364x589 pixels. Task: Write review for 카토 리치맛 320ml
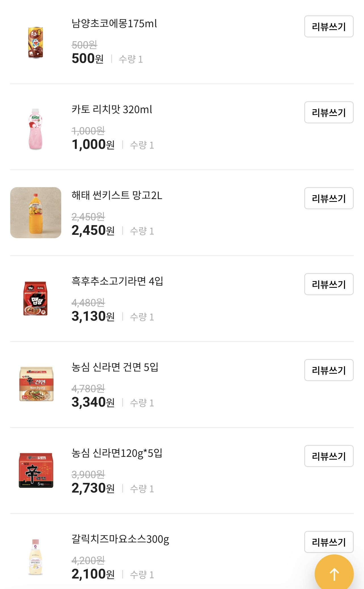pyautogui.click(x=329, y=113)
